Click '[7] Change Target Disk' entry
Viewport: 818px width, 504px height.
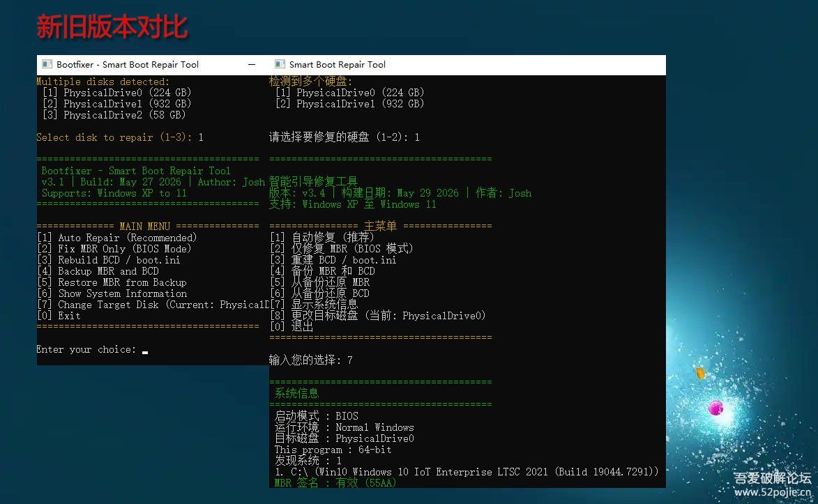[152, 305]
